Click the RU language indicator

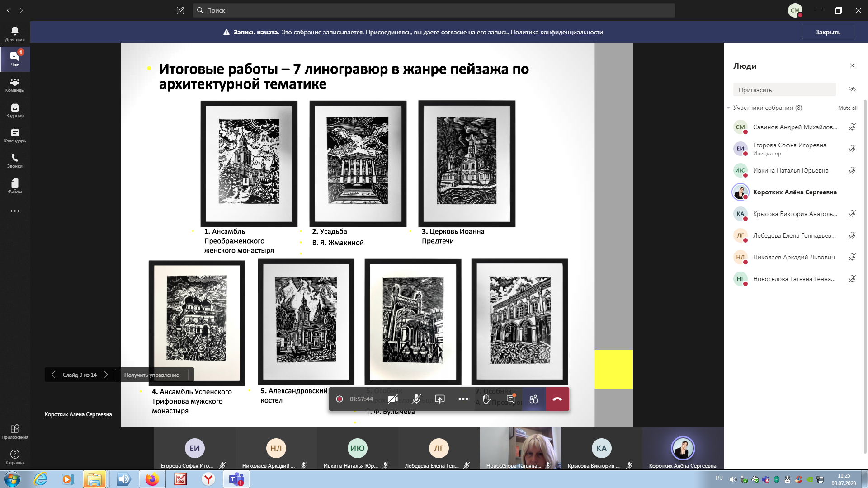(x=719, y=478)
